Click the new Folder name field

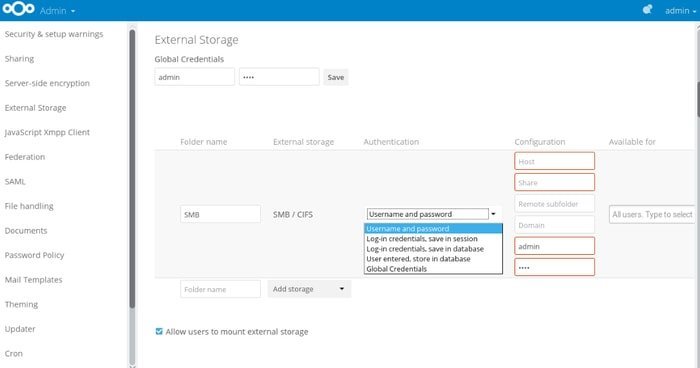(x=221, y=289)
